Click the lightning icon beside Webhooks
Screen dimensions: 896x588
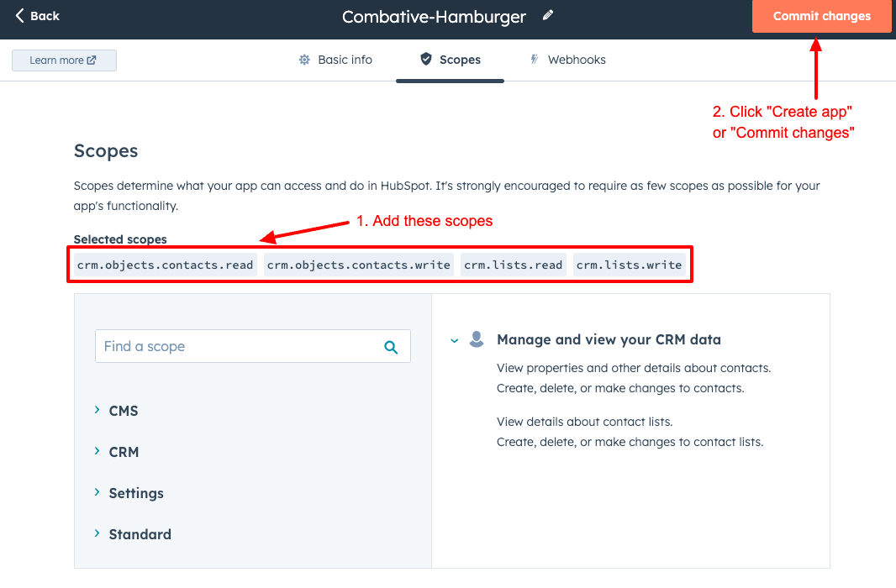[535, 60]
